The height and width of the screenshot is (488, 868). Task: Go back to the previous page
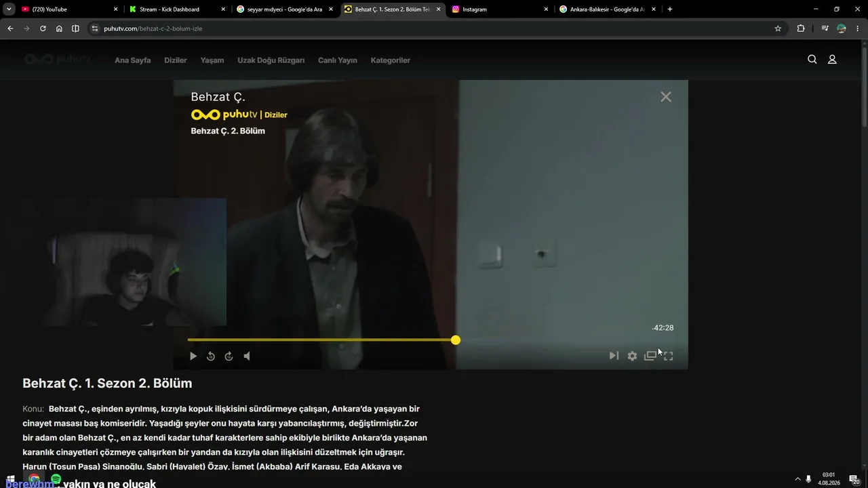10,28
